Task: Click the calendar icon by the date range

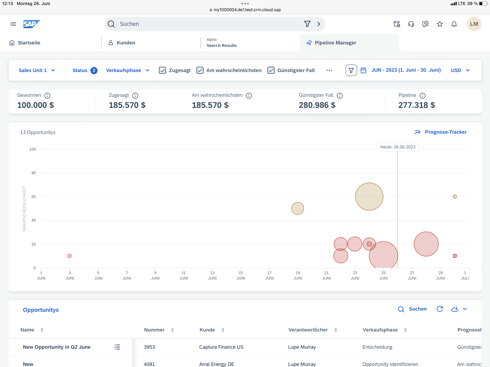Action: click(363, 70)
